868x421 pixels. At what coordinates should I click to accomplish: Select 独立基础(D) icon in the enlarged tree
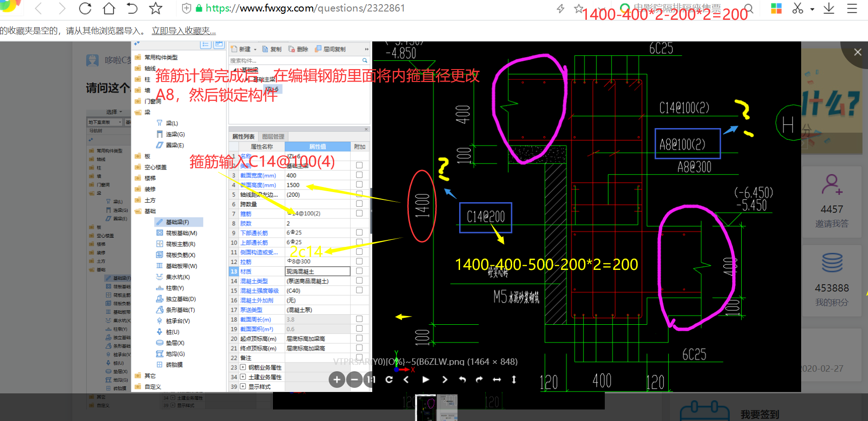click(x=159, y=299)
